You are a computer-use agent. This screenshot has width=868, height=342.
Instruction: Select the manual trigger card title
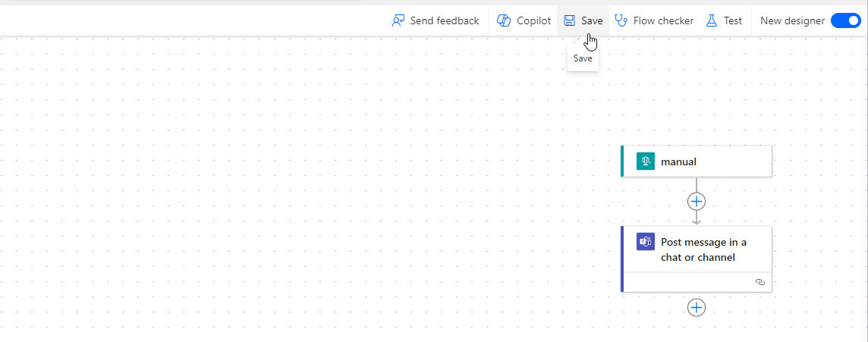click(x=678, y=162)
